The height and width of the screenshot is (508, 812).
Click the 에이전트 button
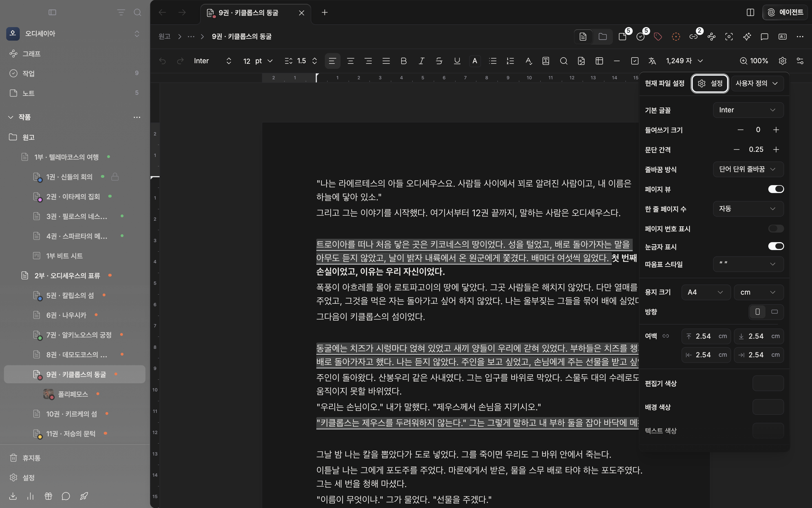(x=785, y=12)
